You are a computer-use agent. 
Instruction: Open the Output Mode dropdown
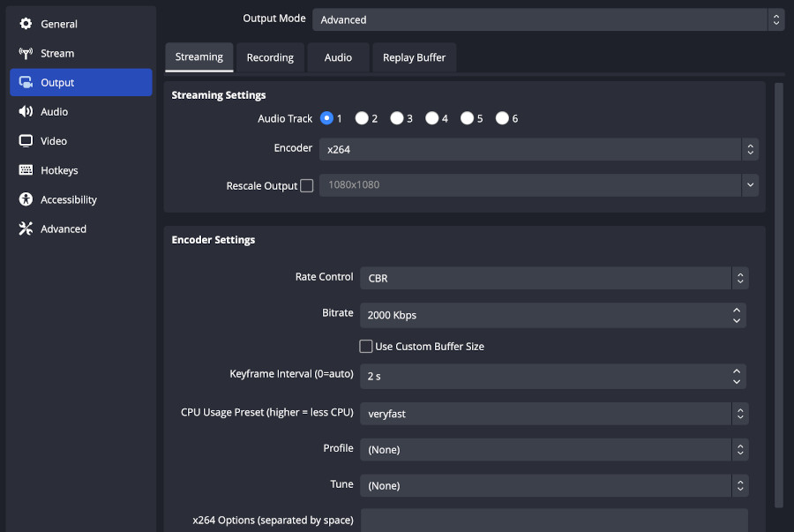tap(547, 19)
